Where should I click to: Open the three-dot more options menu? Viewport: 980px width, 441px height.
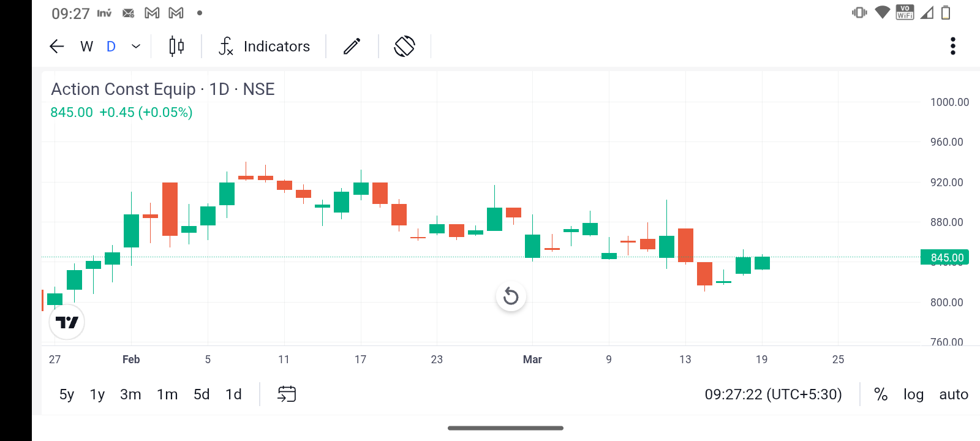pyautogui.click(x=952, y=47)
